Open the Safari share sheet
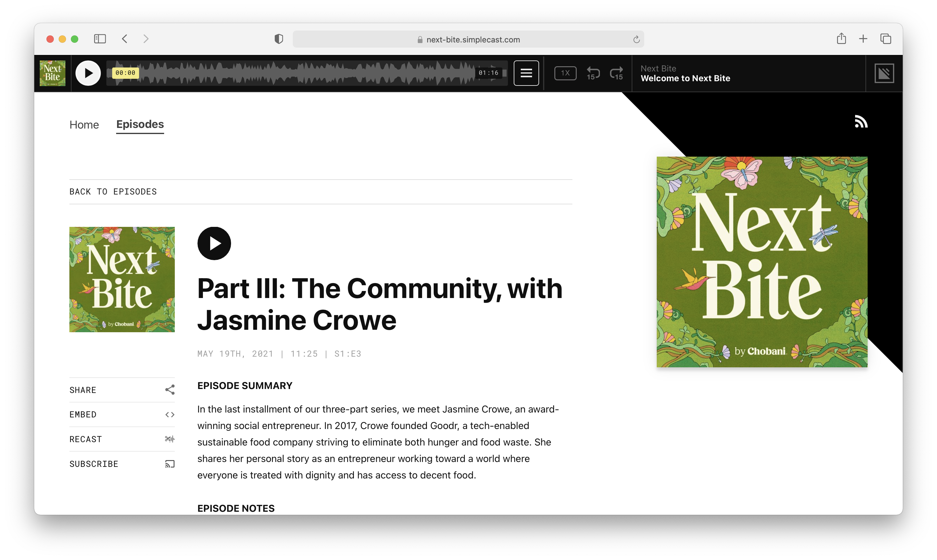The height and width of the screenshot is (560, 937). point(841,39)
